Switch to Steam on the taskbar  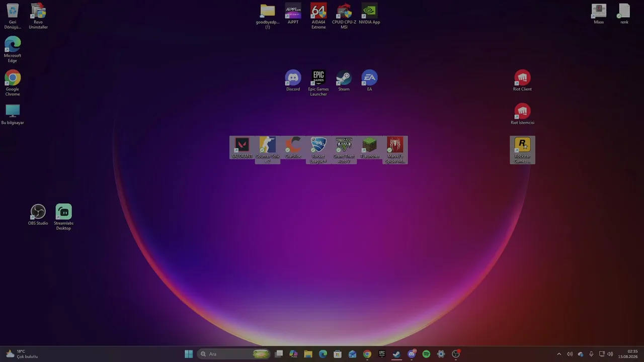tap(396, 354)
